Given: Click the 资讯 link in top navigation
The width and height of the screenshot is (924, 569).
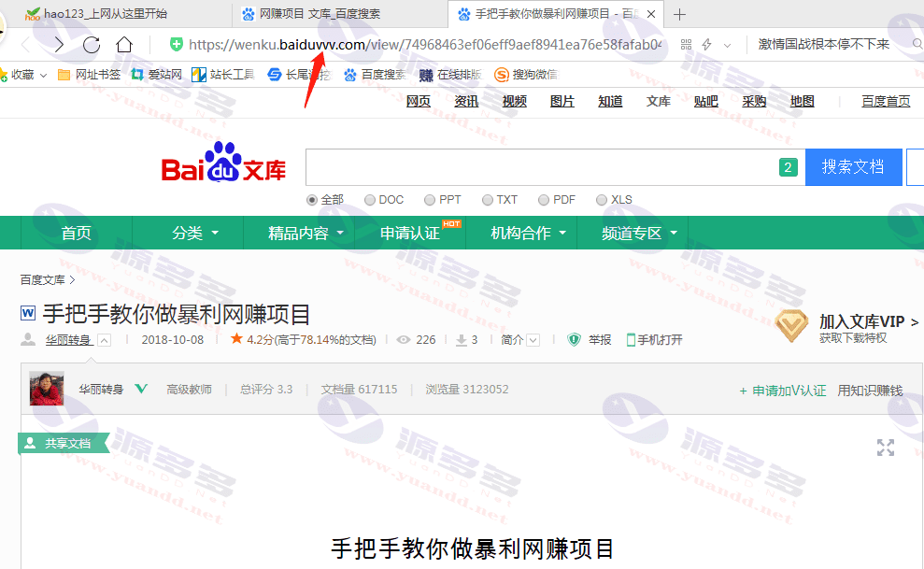Looking at the screenshot, I should coord(466,101).
